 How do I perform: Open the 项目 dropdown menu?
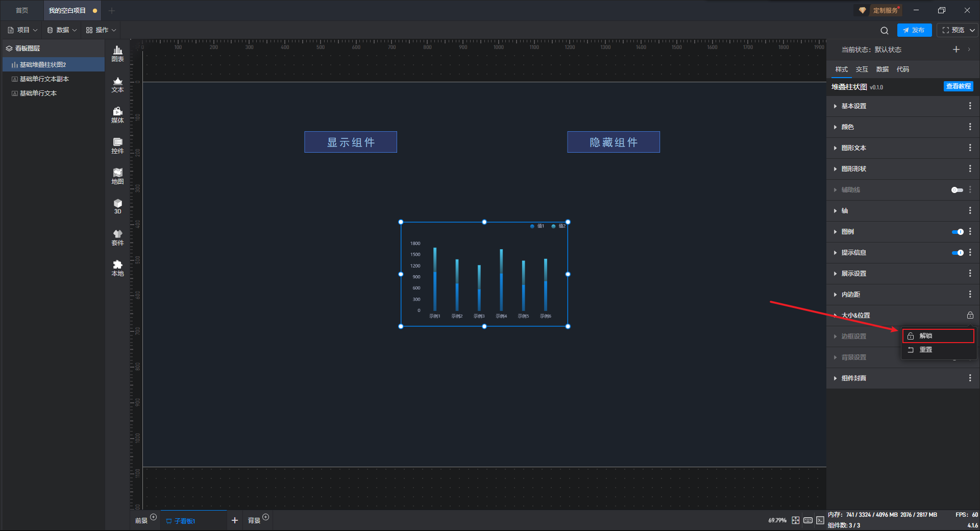click(x=22, y=30)
